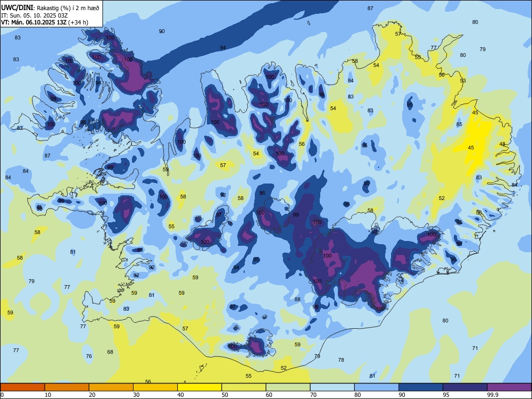532x399 pixels.
Task: Click the legend scale label '70'
Action: 313,395
